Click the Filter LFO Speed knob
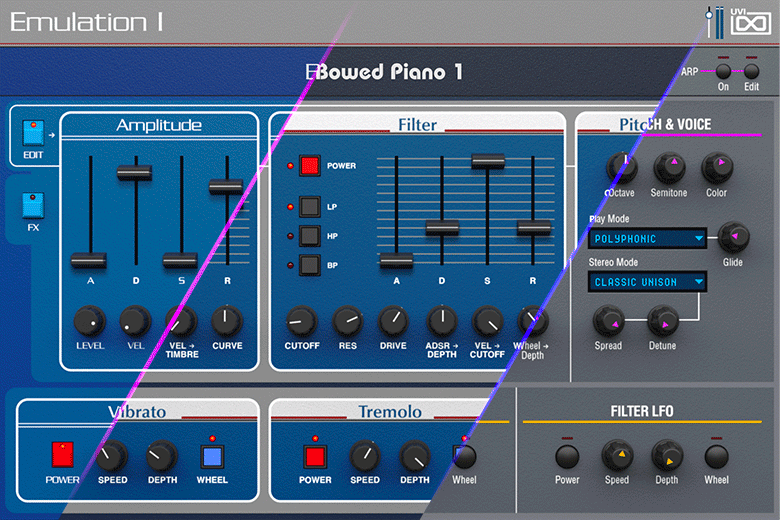Viewport: 780px width, 520px height. point(617,455)
